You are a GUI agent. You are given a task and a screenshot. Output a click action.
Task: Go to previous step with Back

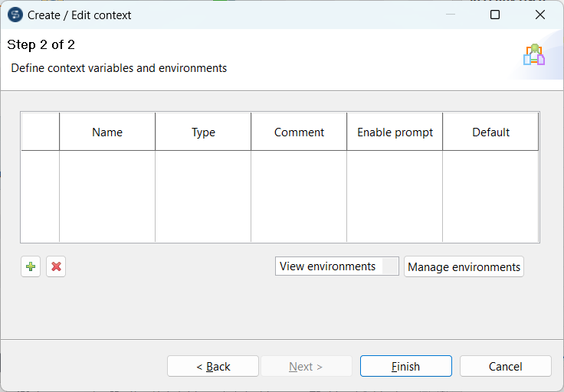pos(213,366)
